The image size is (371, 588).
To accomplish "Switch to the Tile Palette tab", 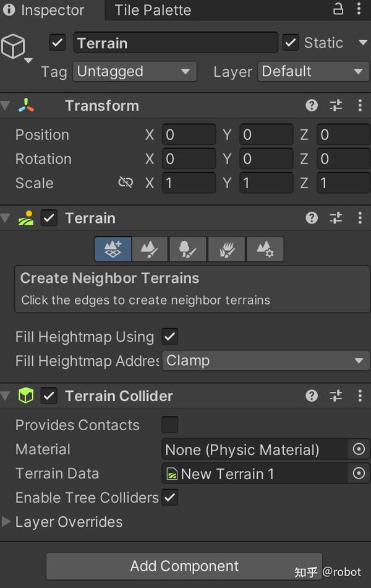I will pyautogui.click(x=153, y=11).
